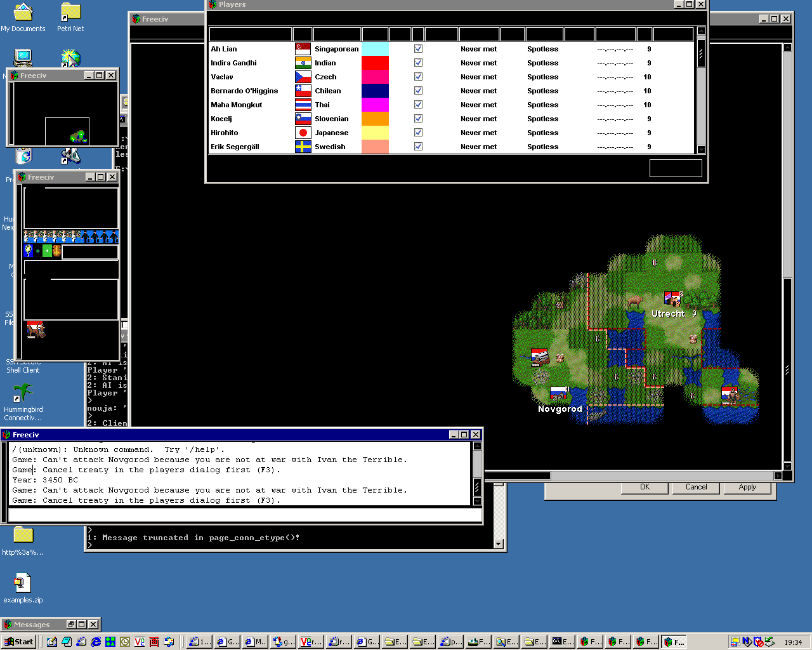Click the orange color swatch for Slovenian player

pos(375,119)
